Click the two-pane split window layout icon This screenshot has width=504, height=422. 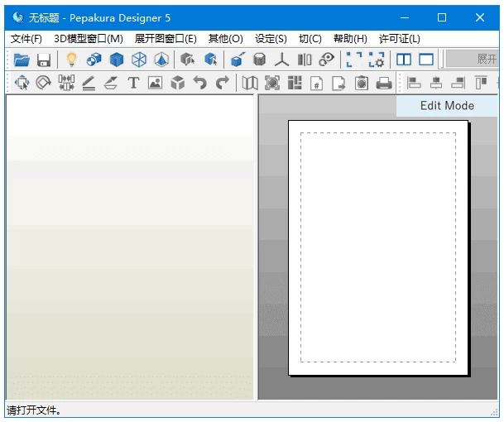[x=404, y=60]
